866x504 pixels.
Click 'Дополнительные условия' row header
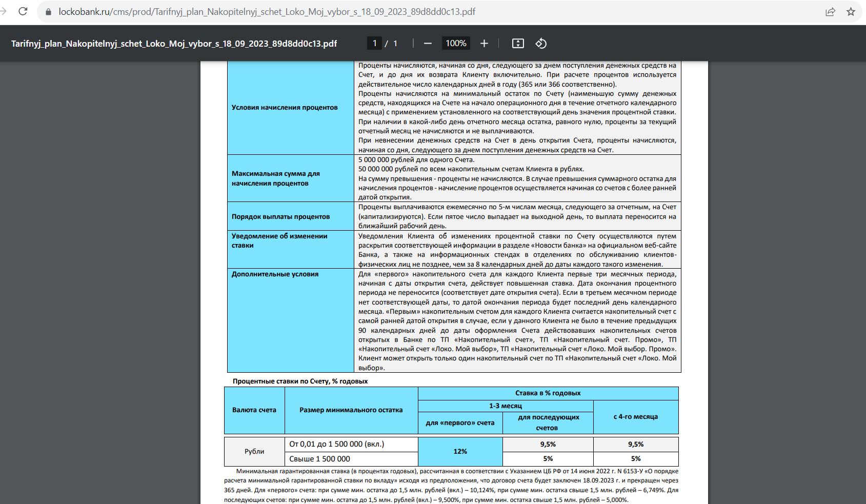tap(290, 320)
